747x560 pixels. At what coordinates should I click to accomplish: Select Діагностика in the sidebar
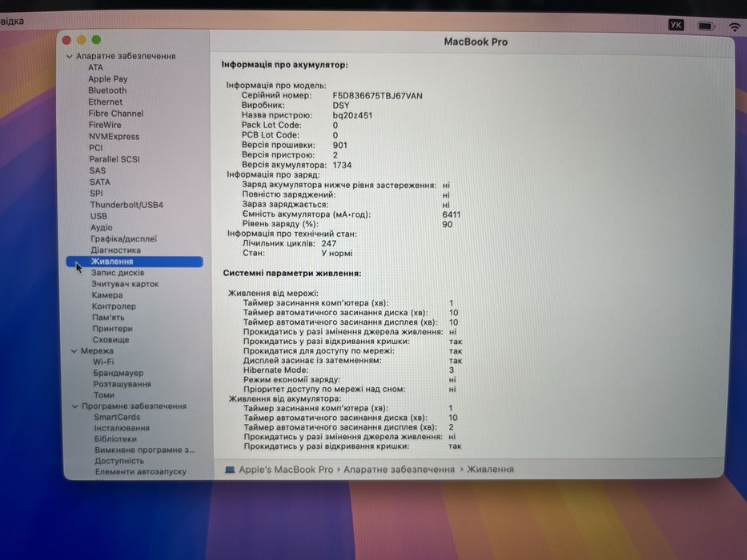[116, 250]
